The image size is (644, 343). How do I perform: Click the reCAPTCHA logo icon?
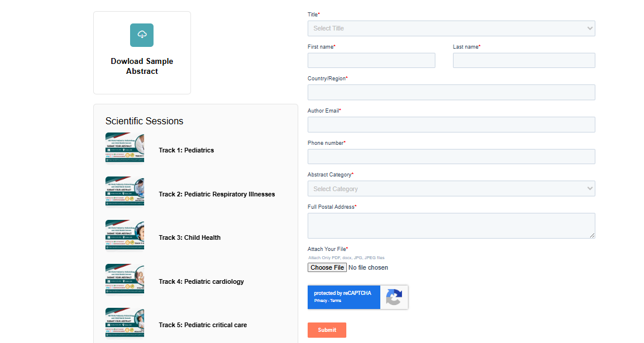point(394,297)
